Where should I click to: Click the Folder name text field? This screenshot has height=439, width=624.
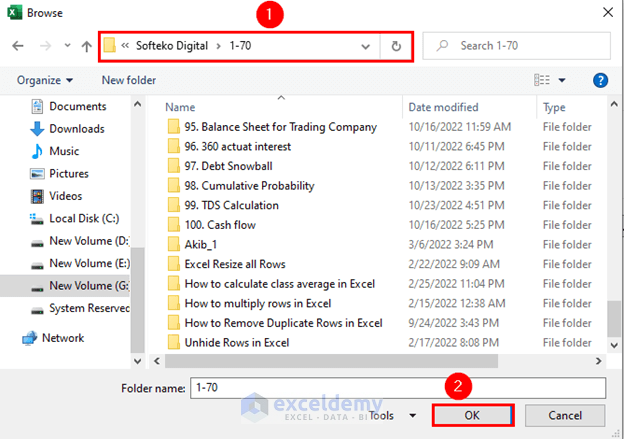(x=398, y=388)
